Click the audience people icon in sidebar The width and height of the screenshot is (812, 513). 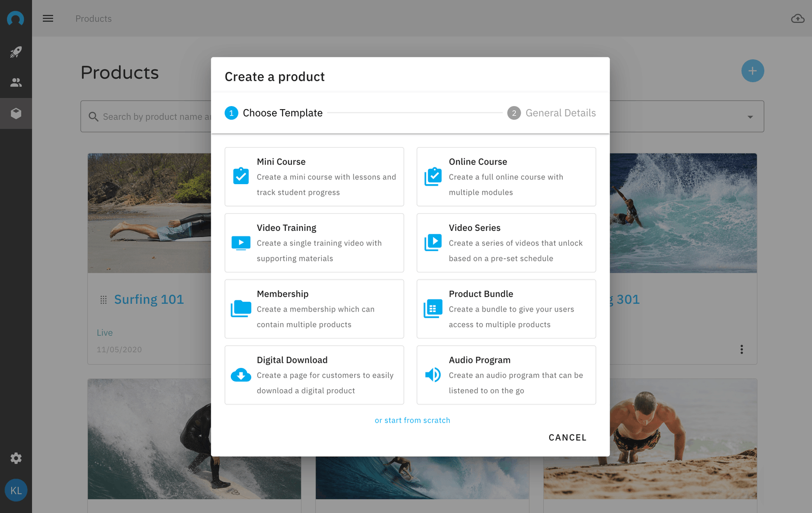pyautogui.click(x=16, y=82)
